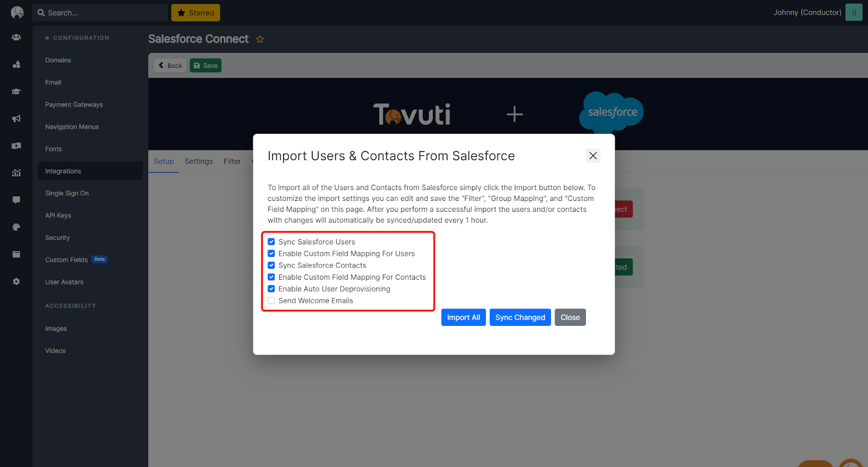Open the megaphone marketing icon
Image resolution: width=868 pixels, height=467 pixels.
point(16,119)
